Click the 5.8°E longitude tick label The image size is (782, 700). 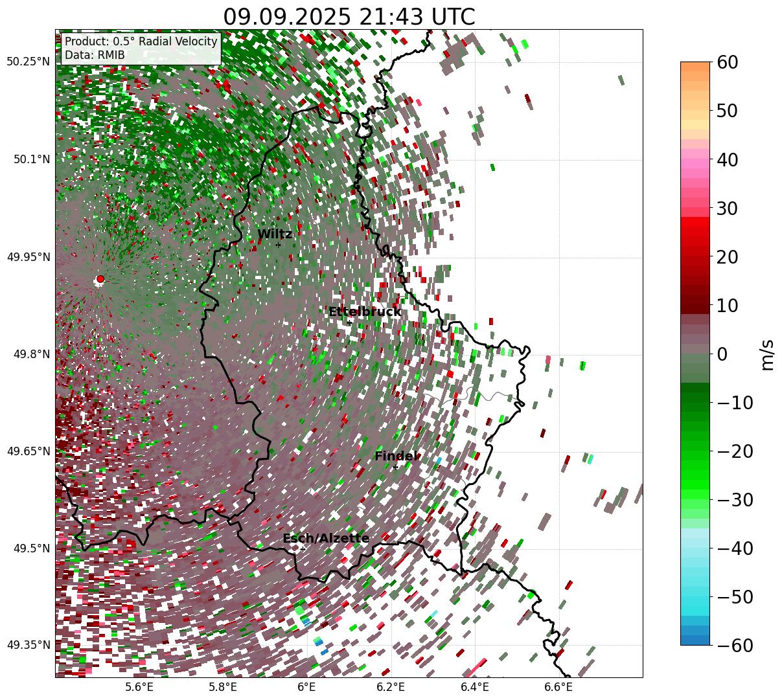(x=223, y=687)
